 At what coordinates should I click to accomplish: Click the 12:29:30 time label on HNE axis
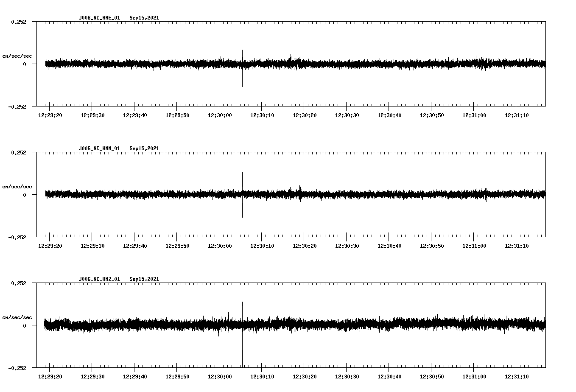pos(92,115)
